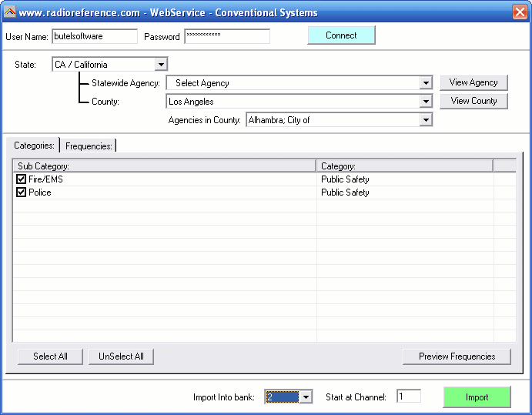Switch to the Frequencies tab
Image resolution: width=532 pixels, height=415 pixels.
(x=89, y=146)
